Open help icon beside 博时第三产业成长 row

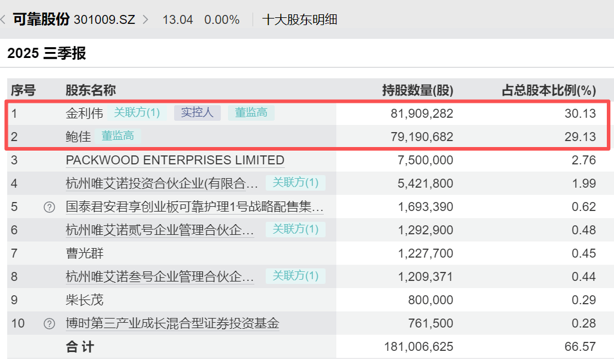(x=49, y=323)
